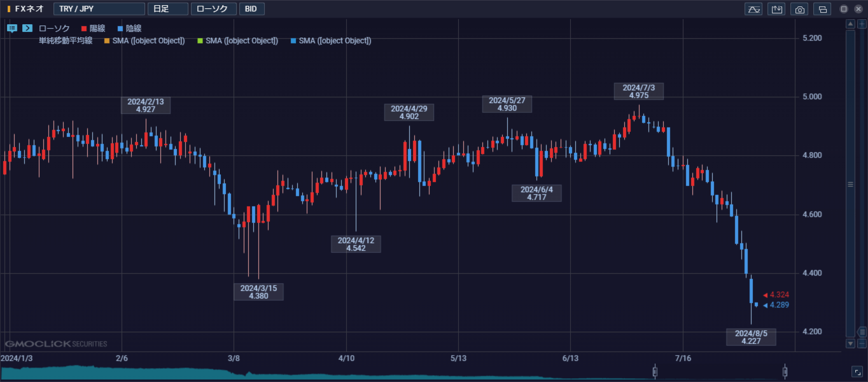Collapse the legend with the arrow button
The image size is (868, 382).
[x=27, y=28]
